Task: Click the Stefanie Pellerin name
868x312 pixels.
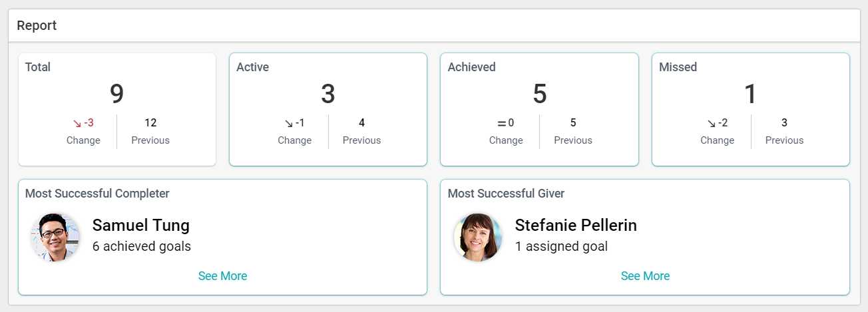Action: (576, 226)
